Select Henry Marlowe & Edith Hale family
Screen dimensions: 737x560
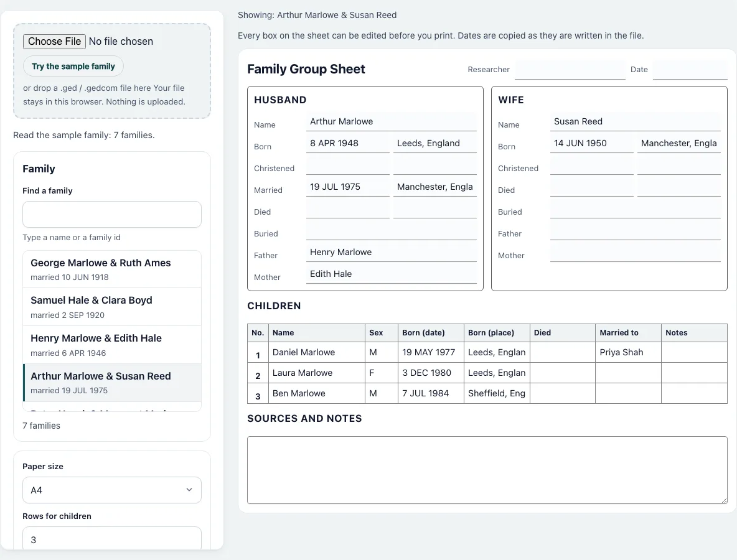pyautogui.click(x=112, y=345)
